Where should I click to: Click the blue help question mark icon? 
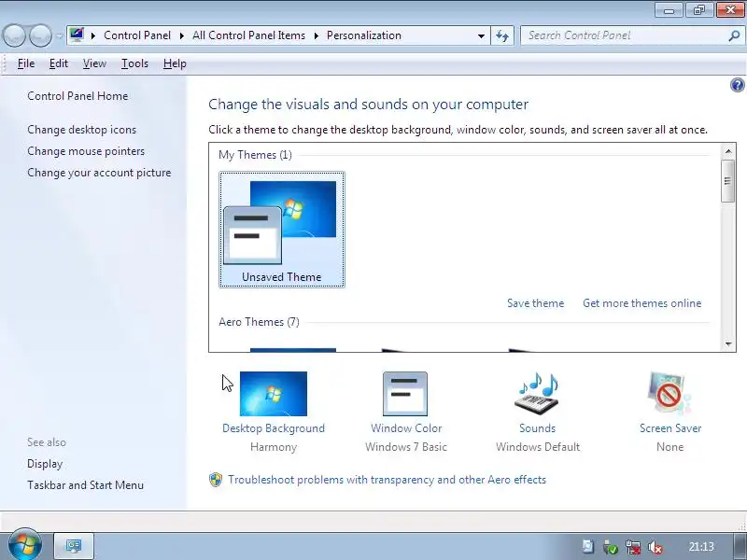737,85
